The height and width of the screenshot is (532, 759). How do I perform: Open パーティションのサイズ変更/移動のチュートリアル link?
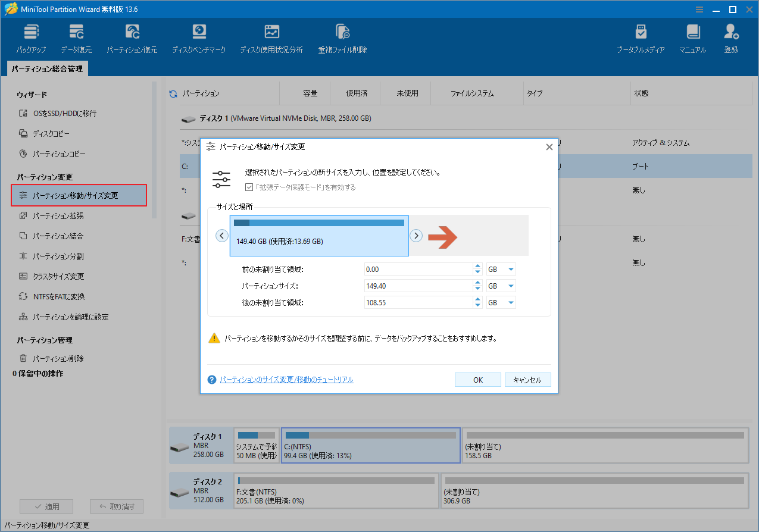pos(286,380)
